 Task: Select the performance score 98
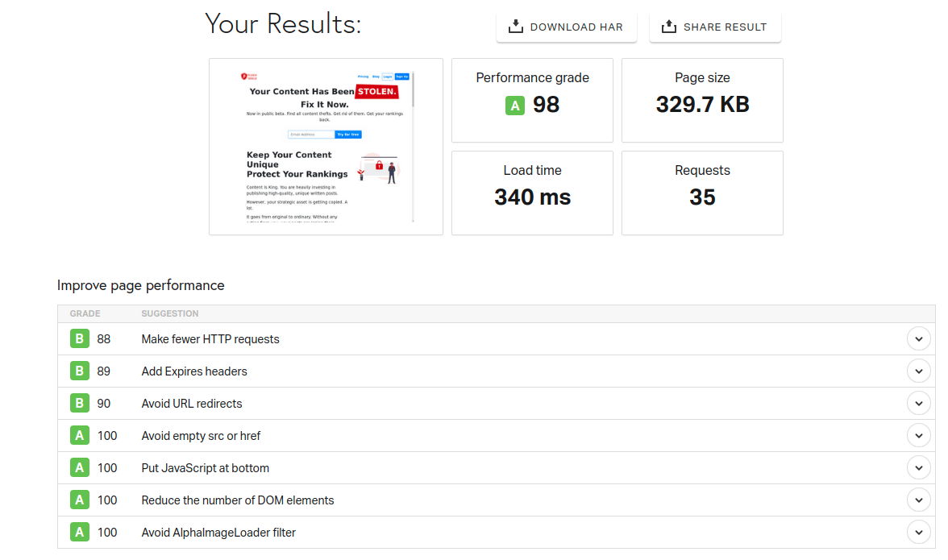[546, 105]
